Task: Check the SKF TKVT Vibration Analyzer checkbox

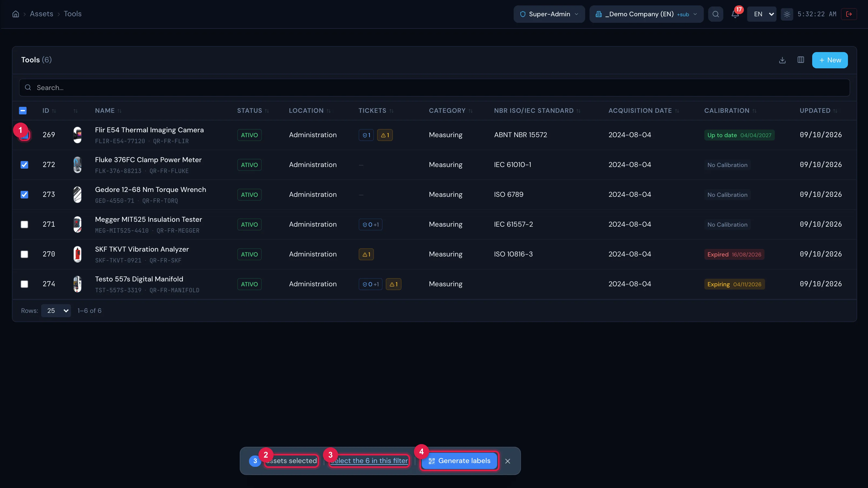Action: (24, 254)
